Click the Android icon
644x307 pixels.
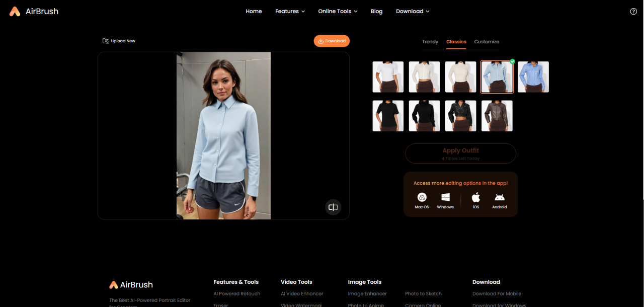coord(499,196)
